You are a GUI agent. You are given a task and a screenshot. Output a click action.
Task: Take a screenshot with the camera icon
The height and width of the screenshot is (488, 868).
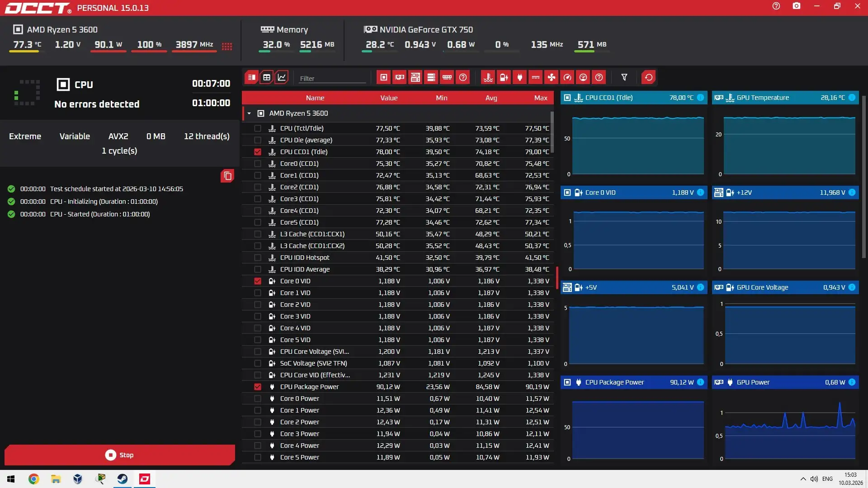pyautogui.click(x=796, y=6)
